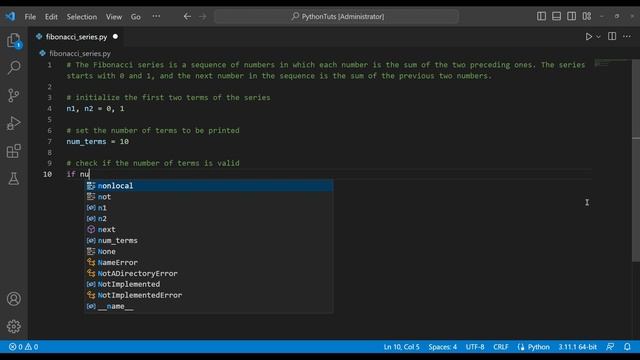Select interpreter 3.11.1 64-bit
Screen dimensions: 640x360
pos(578,347)
